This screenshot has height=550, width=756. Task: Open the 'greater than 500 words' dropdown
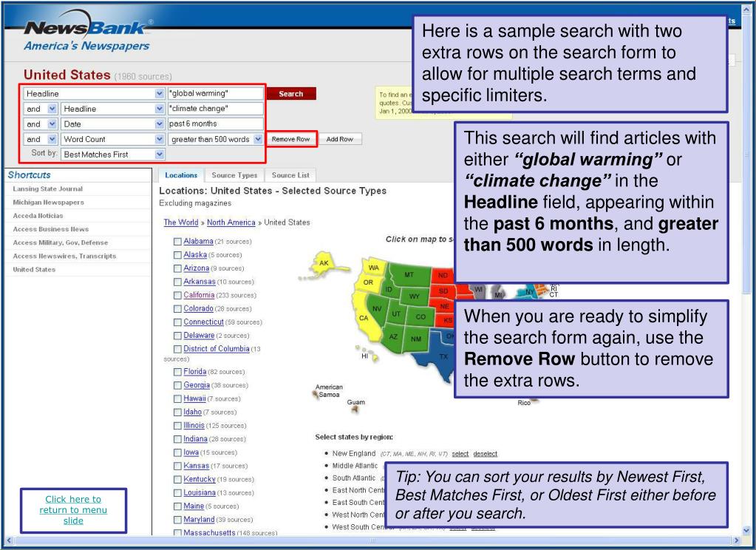pyautogui.click(x=258, y=139)
